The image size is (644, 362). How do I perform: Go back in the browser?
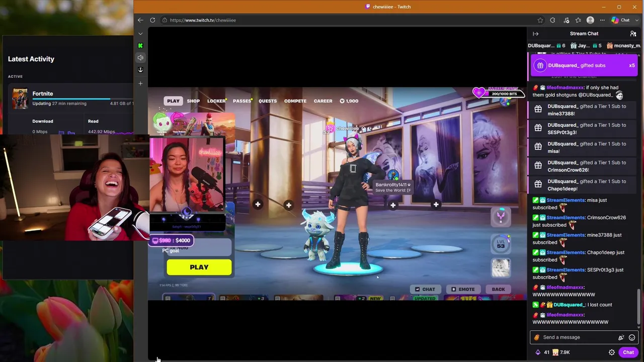tap(140, 20)
